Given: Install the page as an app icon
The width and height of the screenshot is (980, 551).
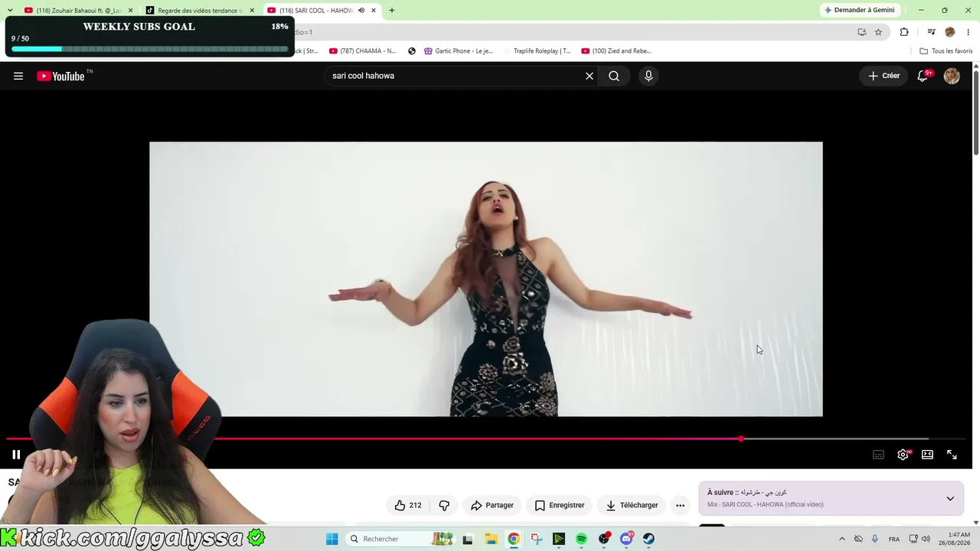Looking at the screenshot, I should coord(862,32).
